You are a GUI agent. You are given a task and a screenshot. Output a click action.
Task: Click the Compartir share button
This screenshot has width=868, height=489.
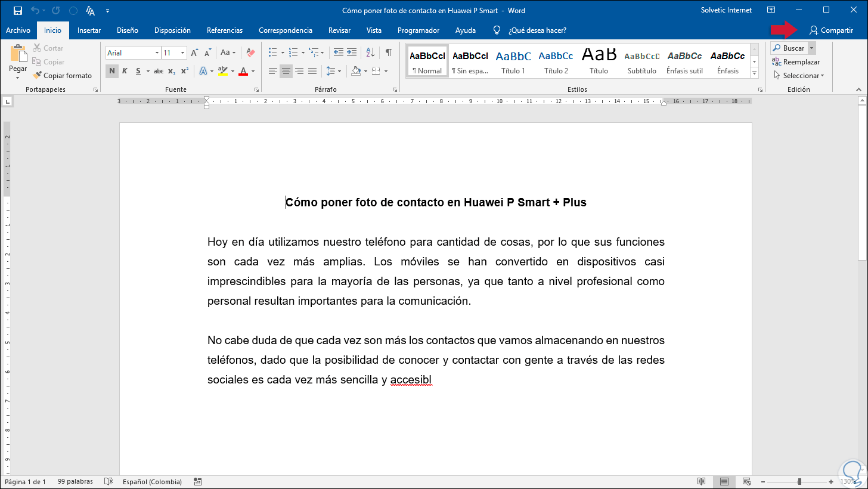tap(831, 30)
